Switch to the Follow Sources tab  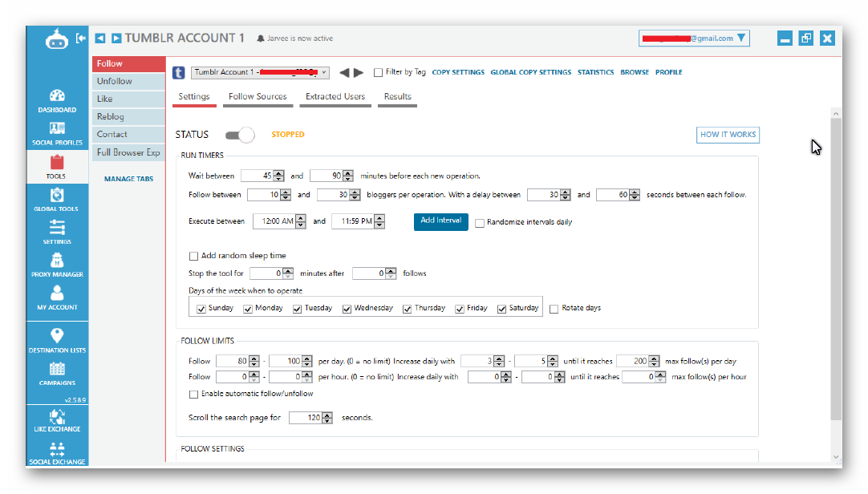[x=258, y=97]
